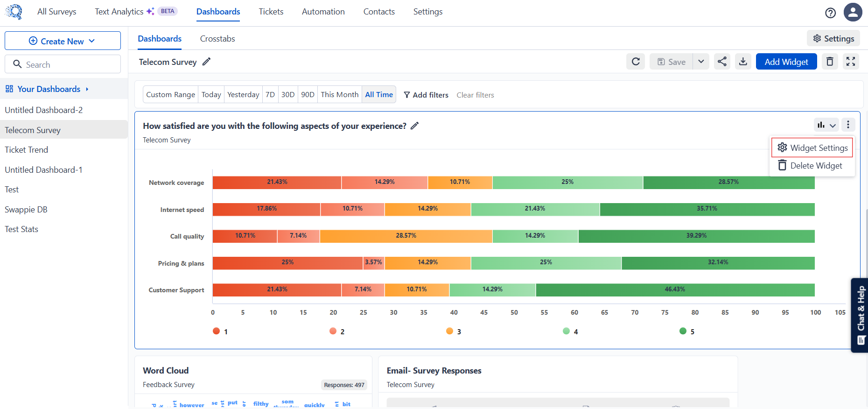Enter fullscreen mode with expand icon
This screenshot has width=868, height=409.
[x=851, y=62]
